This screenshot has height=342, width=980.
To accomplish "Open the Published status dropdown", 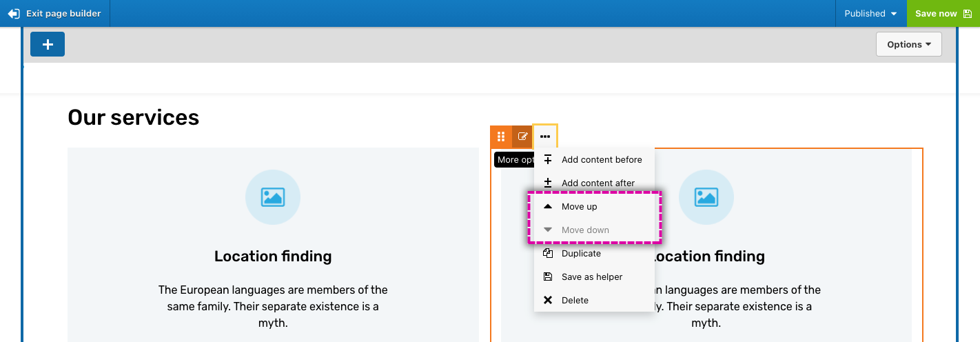I will 870,14.
